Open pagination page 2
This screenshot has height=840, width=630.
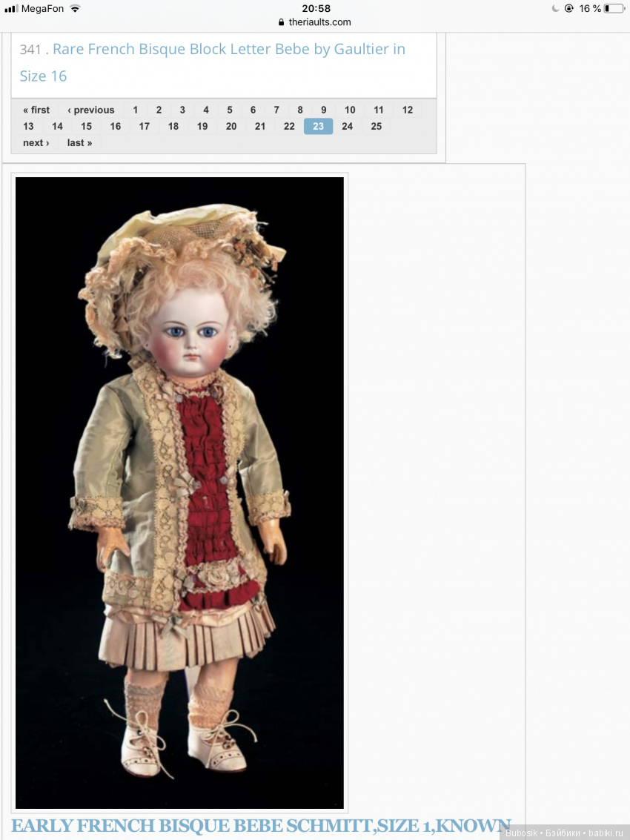159,110
